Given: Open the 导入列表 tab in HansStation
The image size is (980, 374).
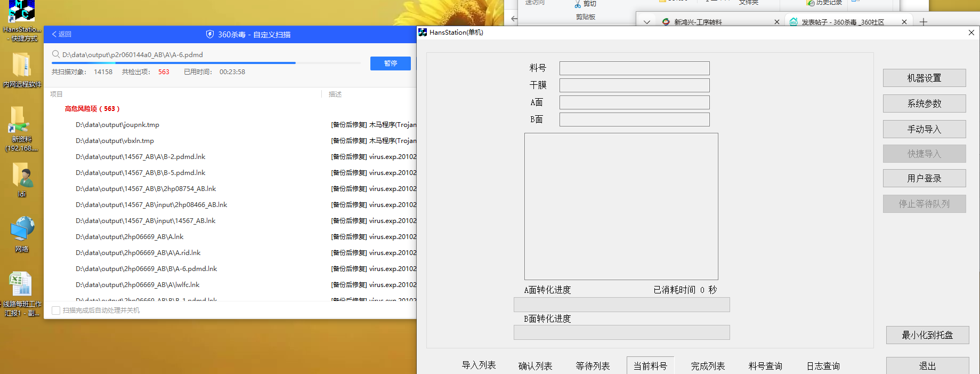Looking at the screenshot, I should click(479, 365).
